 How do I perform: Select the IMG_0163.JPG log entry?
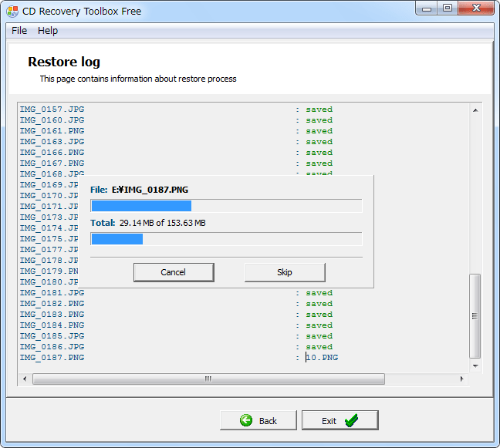(52, 142)
